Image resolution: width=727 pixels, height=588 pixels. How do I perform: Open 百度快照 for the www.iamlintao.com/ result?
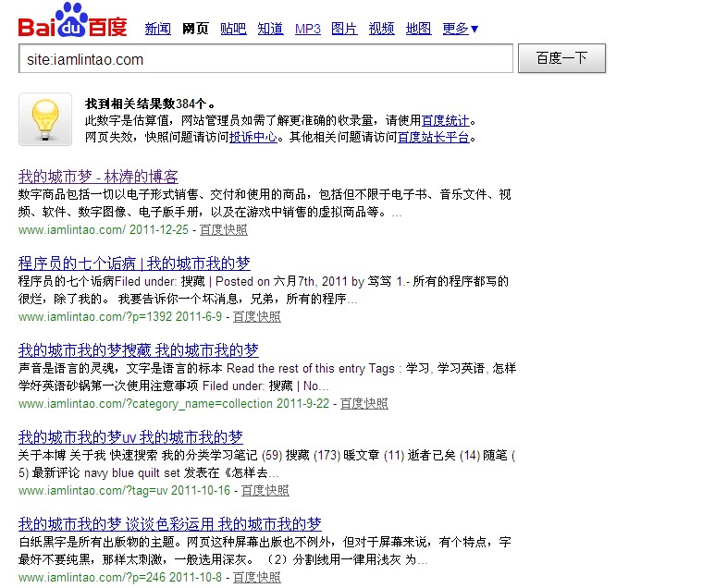[x=224, y=230]
